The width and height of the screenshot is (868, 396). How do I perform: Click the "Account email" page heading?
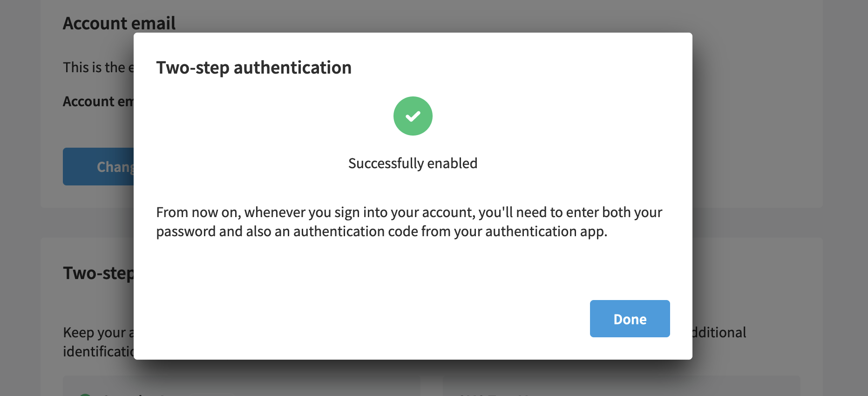[119, 23]
